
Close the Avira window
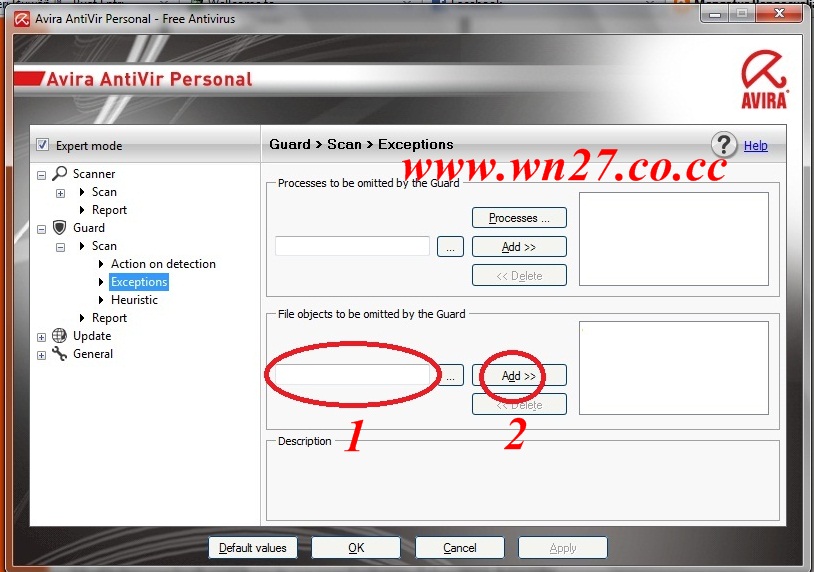pyautogui.click(x=779, y=13)
